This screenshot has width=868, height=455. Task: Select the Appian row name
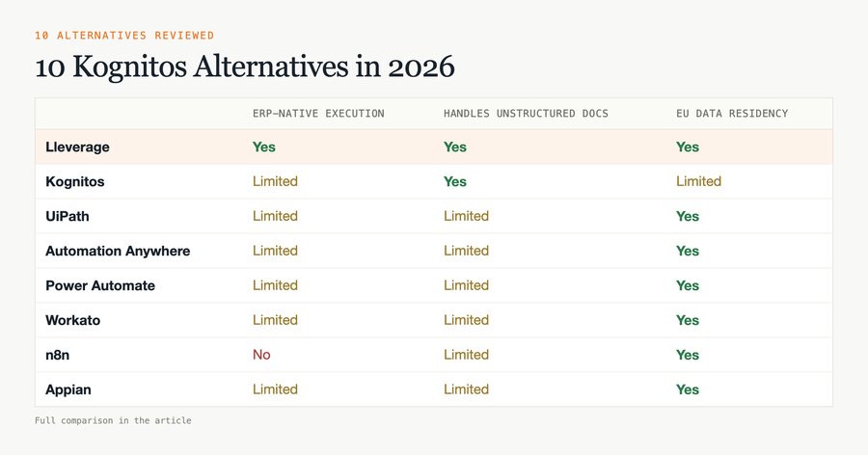tap(68, 389)
